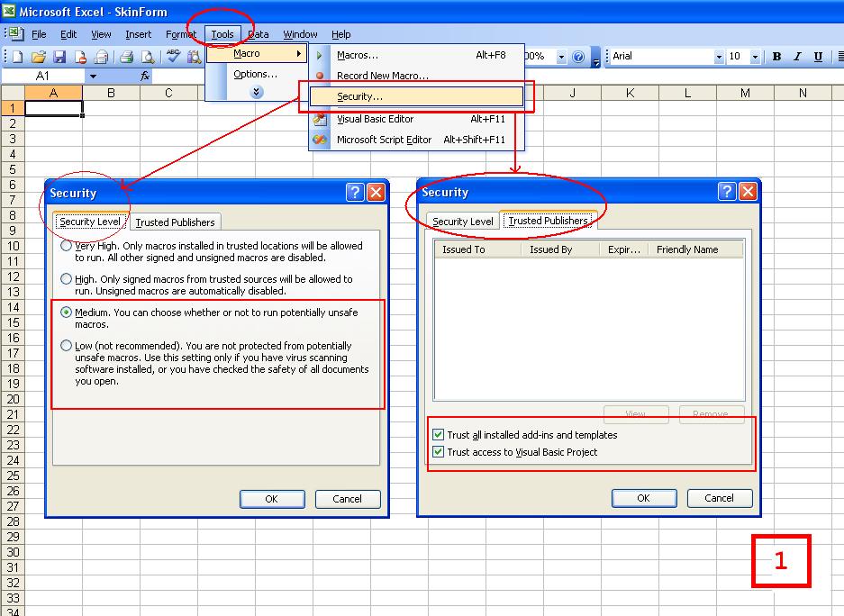This screenshot has width=844, height=616.
Task: Select the Medium security level
Action: point(64,312)
